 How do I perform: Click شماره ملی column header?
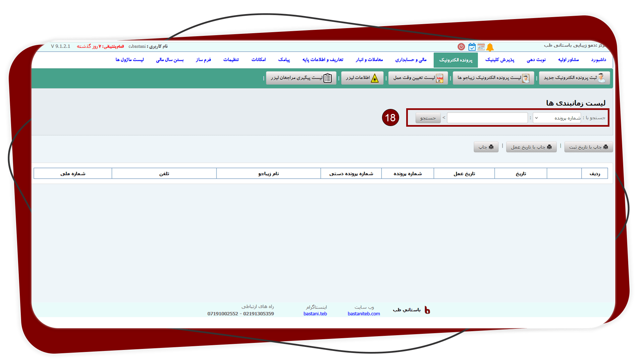pos(73,173)
